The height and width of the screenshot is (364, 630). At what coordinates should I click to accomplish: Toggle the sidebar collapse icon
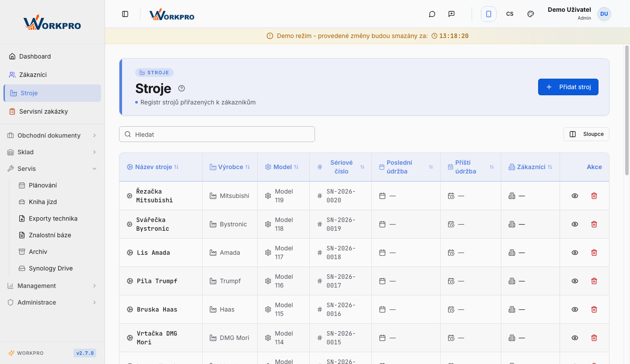[x=125, y=14]
